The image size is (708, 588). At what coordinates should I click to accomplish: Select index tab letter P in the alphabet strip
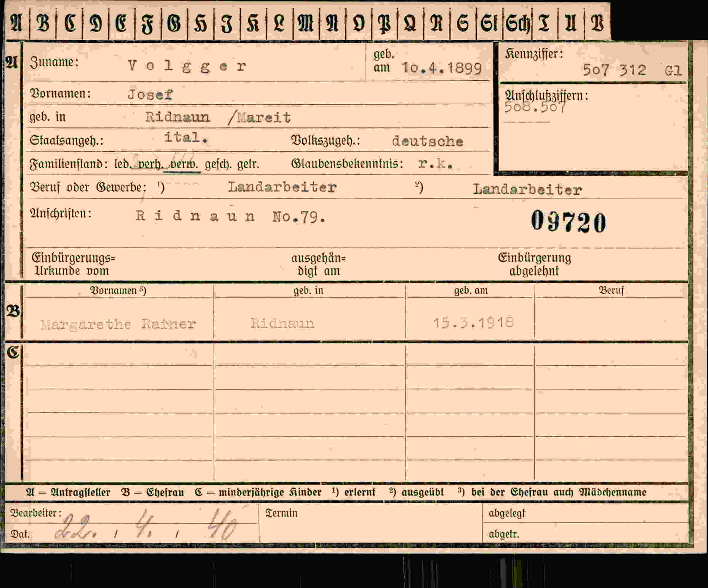384,24
